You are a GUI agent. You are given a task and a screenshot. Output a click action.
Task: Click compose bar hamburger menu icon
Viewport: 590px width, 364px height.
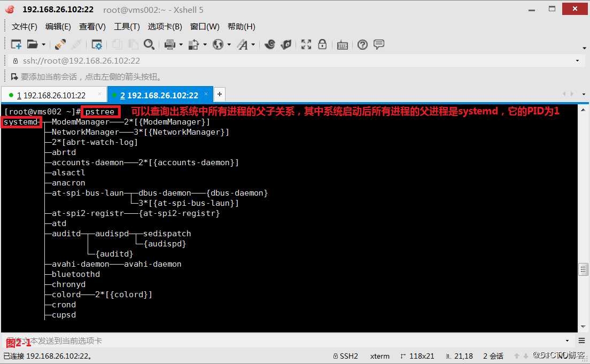[x=582, y=340]
